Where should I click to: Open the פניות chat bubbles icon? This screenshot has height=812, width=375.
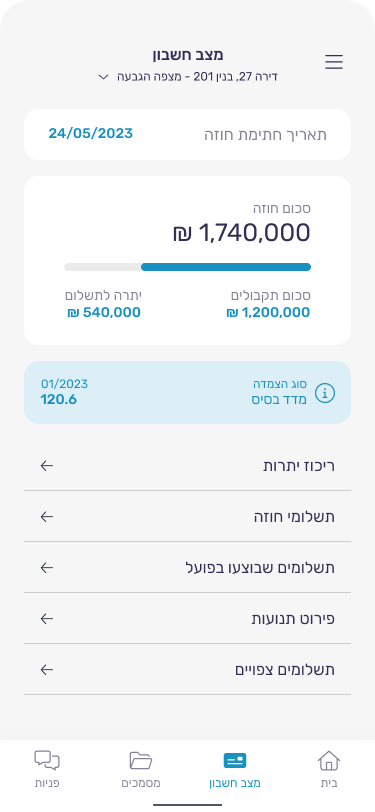[47, 761]
